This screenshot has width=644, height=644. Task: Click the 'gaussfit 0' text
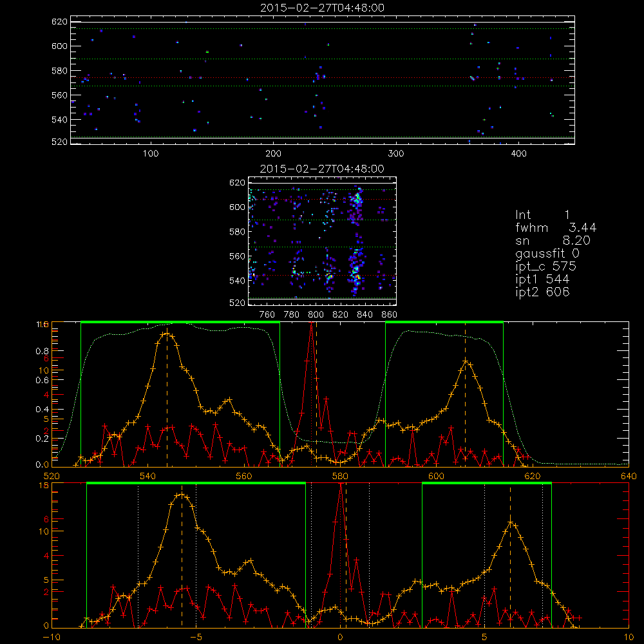coord(547,253)
